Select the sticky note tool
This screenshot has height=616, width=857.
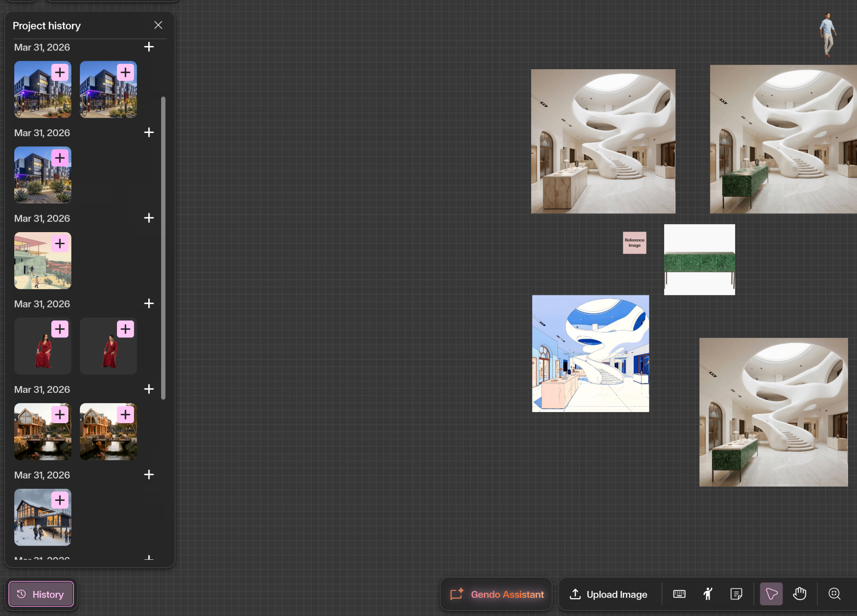coord(736,594)
